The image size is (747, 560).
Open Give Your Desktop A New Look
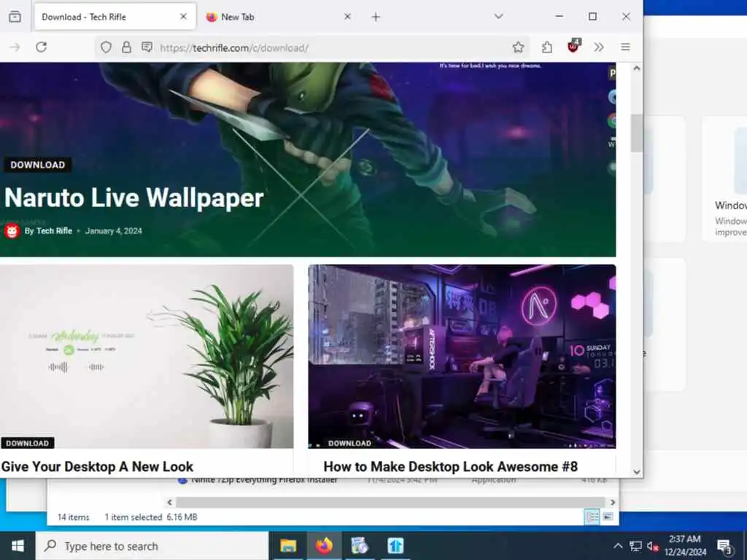pos(97,467)
